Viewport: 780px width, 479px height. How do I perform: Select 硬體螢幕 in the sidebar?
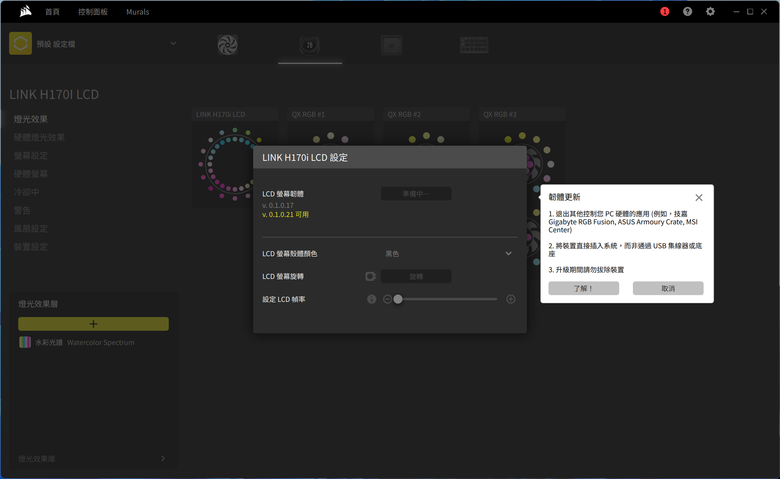pos(31,174)
